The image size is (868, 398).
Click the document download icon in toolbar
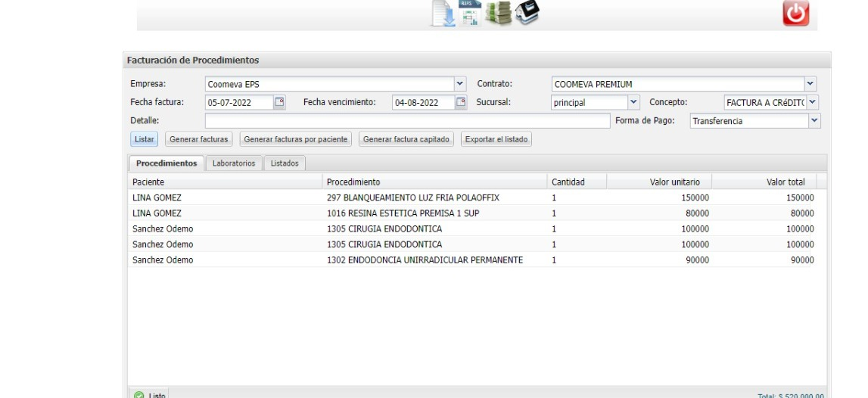pyautogui.click(x=443, y=14)
